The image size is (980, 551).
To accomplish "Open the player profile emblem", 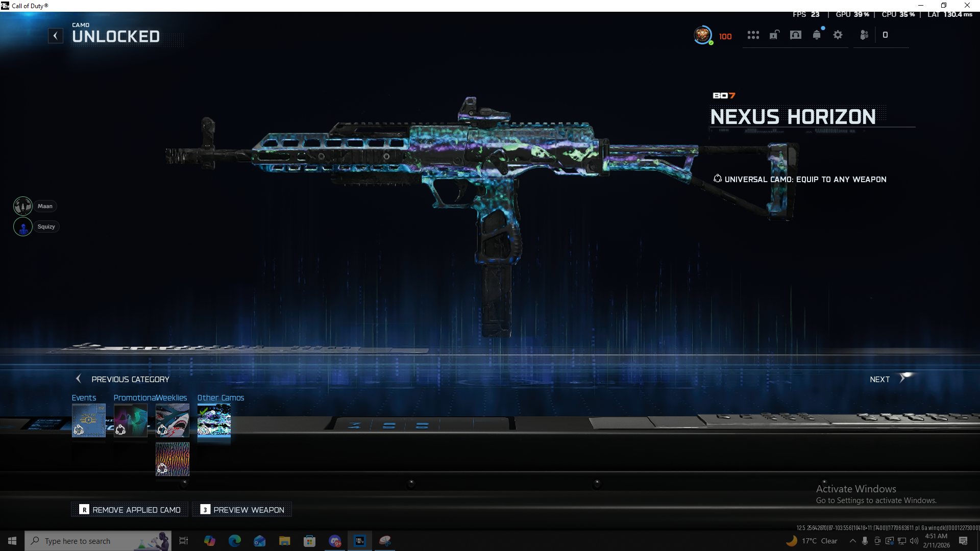I will (703, 35).
